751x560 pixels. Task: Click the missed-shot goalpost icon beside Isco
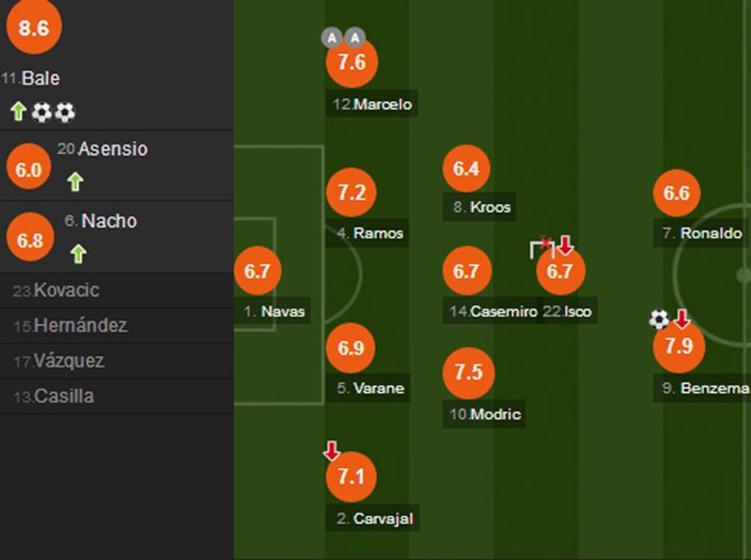point(542,248)
